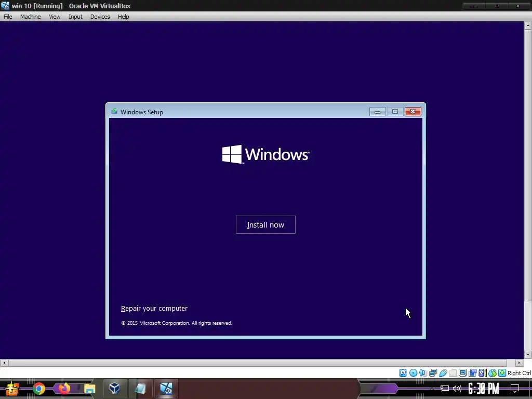Click the display settings status icon
Viewport: 532px width, 399px height.
pos(462,373)
